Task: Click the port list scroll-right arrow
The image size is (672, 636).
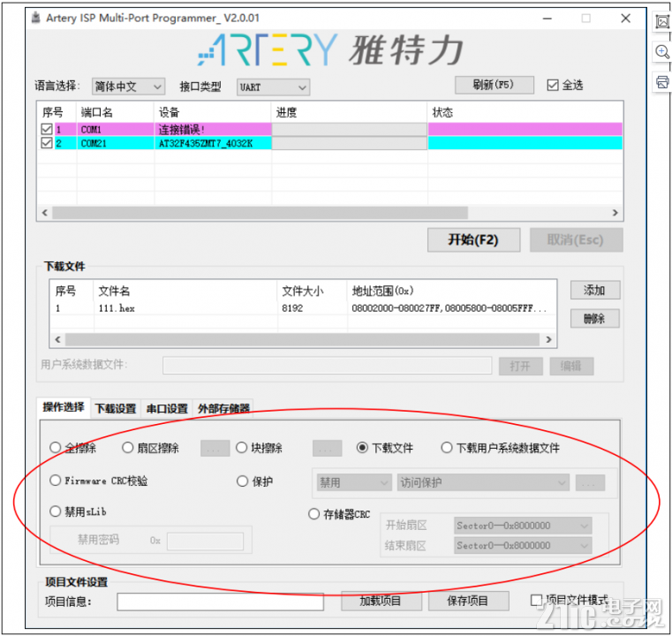Action: [x=615, y=213]
